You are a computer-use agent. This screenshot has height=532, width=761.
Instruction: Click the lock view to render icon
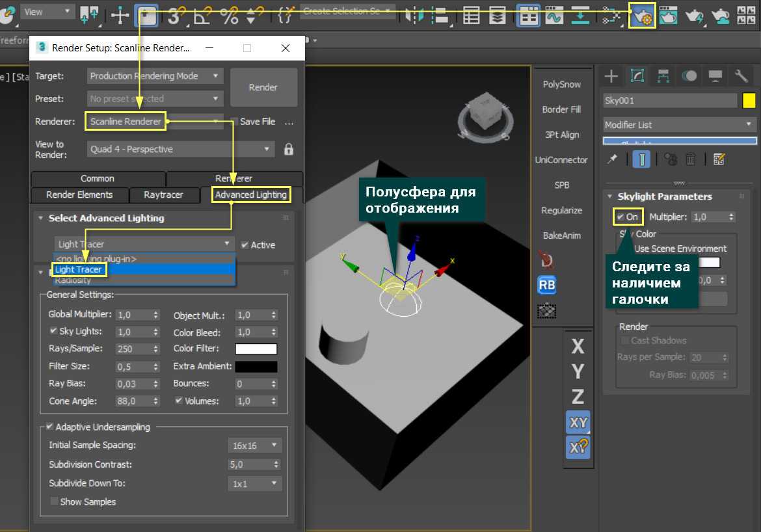[x=289, y=149]
